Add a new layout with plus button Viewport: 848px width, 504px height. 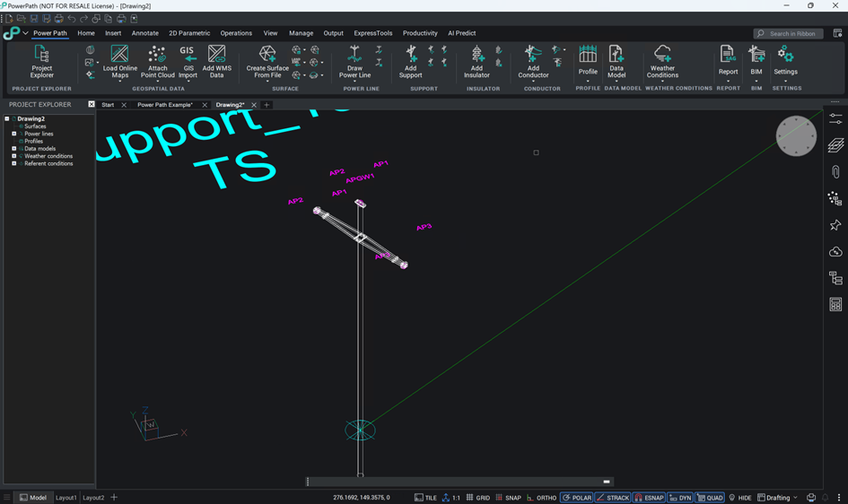[114, 498]
